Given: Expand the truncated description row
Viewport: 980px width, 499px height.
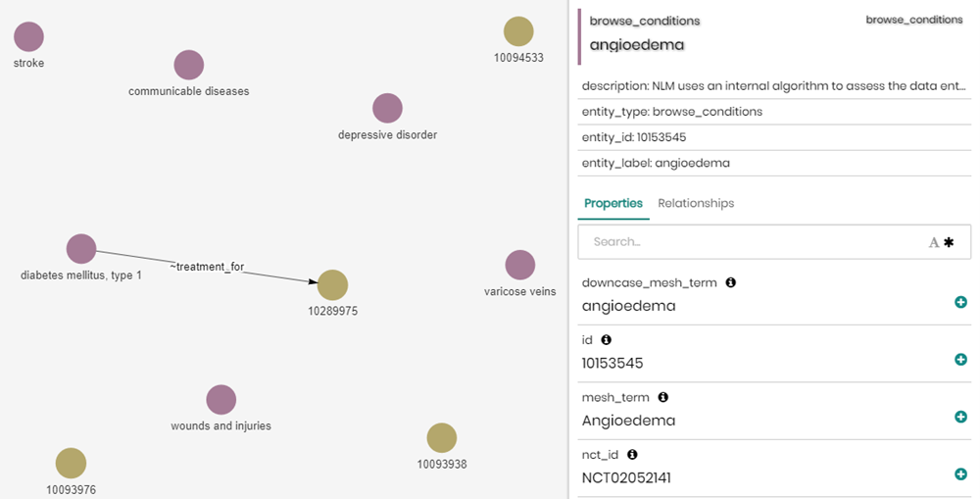Looking at the screenshot, I should 774,85.
